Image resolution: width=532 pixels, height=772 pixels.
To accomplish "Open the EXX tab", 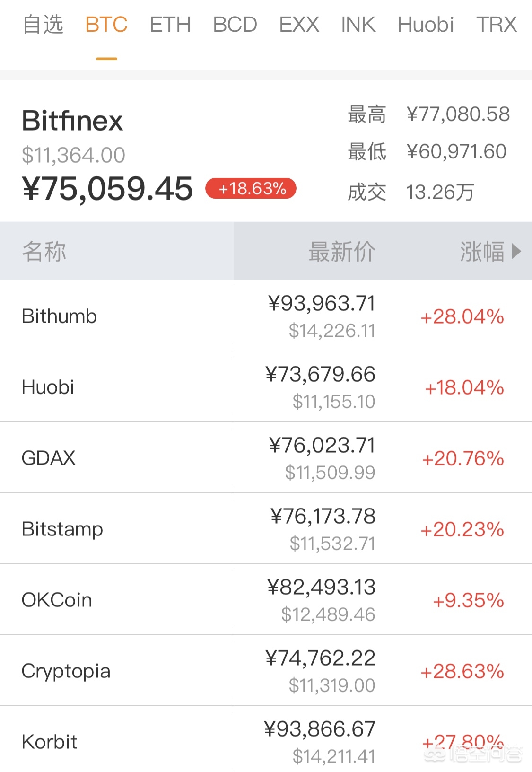I will (x=299, y=25).
